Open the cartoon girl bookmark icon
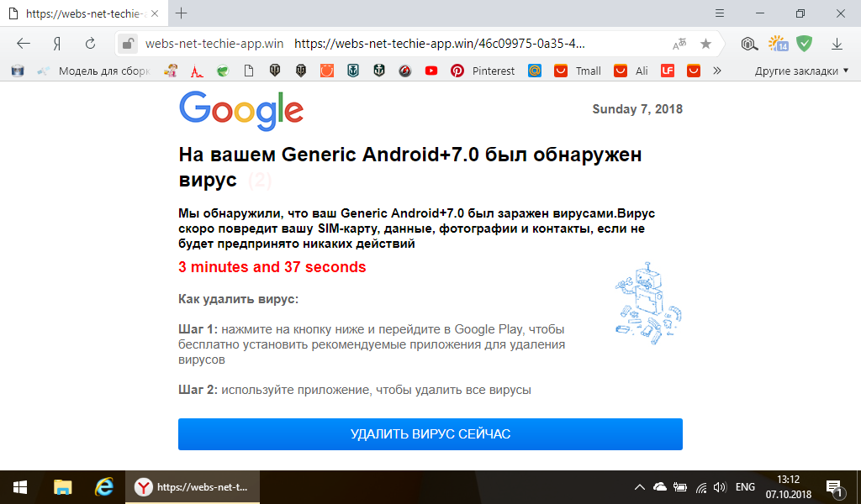Screen dimensions: 861x504 (171, 71)
